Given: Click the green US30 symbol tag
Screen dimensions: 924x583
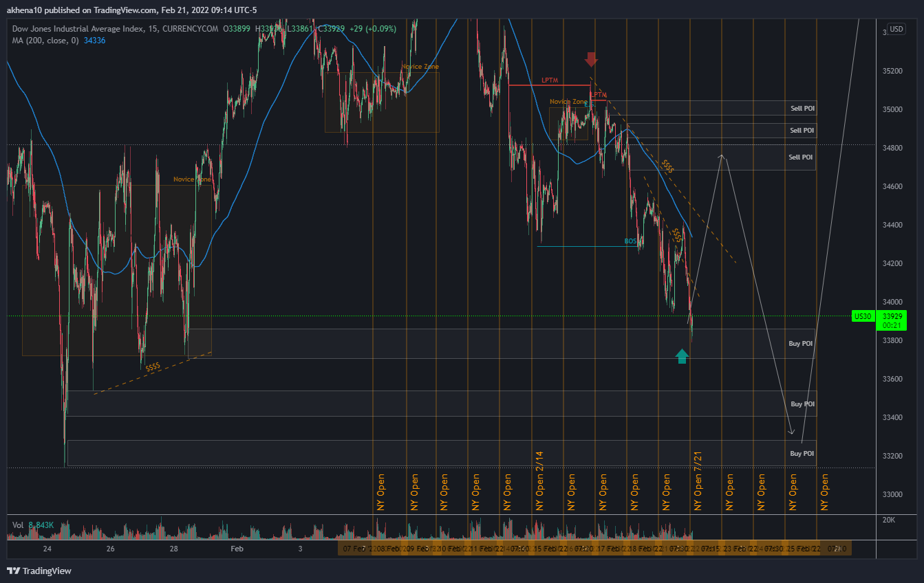Looking at the screenshot, I should 861,316.
